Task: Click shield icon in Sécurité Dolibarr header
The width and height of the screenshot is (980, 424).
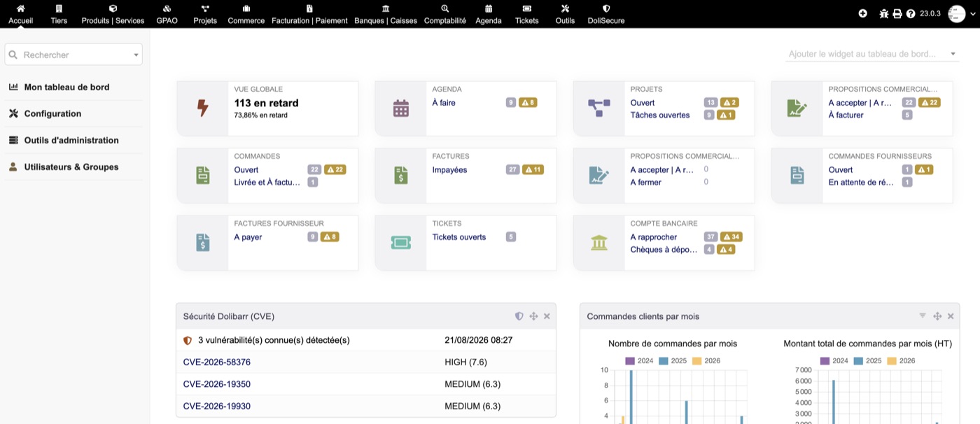Action: click(519, 316)
